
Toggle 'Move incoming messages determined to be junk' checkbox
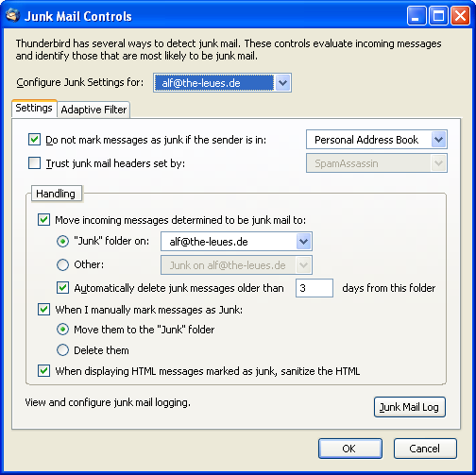(x=43, y=220)
